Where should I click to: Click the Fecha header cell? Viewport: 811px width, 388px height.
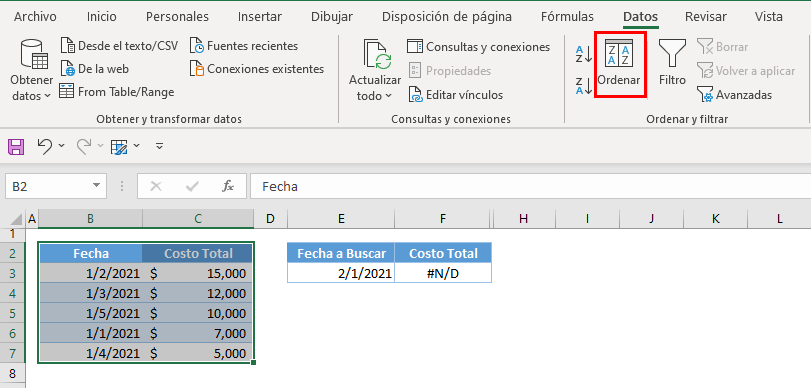coord(91,253)
